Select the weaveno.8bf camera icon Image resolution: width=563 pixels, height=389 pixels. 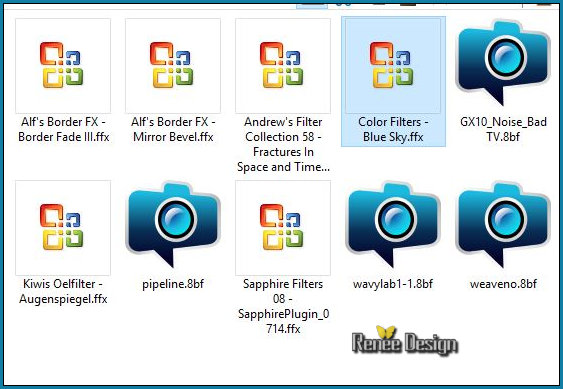tap(503, 225)
